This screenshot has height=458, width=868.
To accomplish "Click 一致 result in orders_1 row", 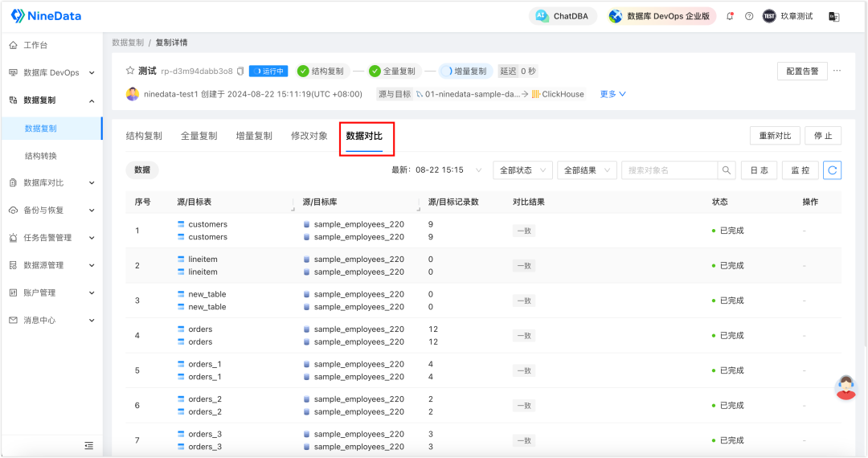I will (524, 371).
